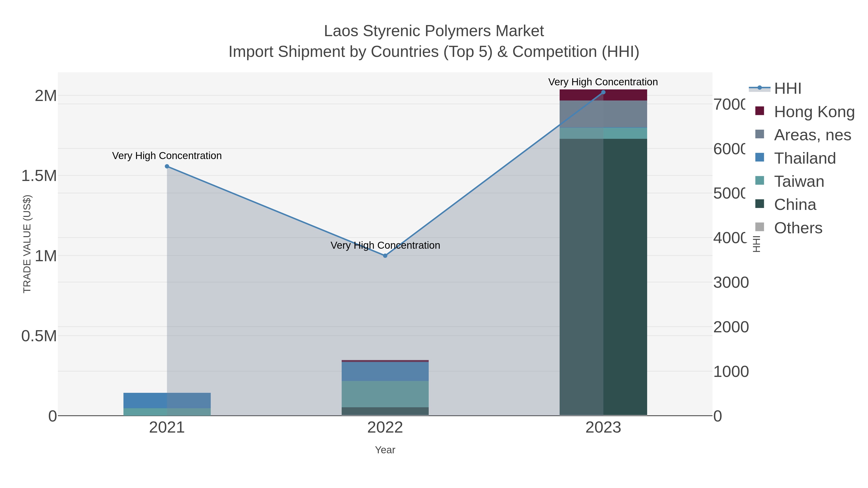Toggle the China legend entry
868x488 pixels.
pyautogui.click(x=786, y=204)
